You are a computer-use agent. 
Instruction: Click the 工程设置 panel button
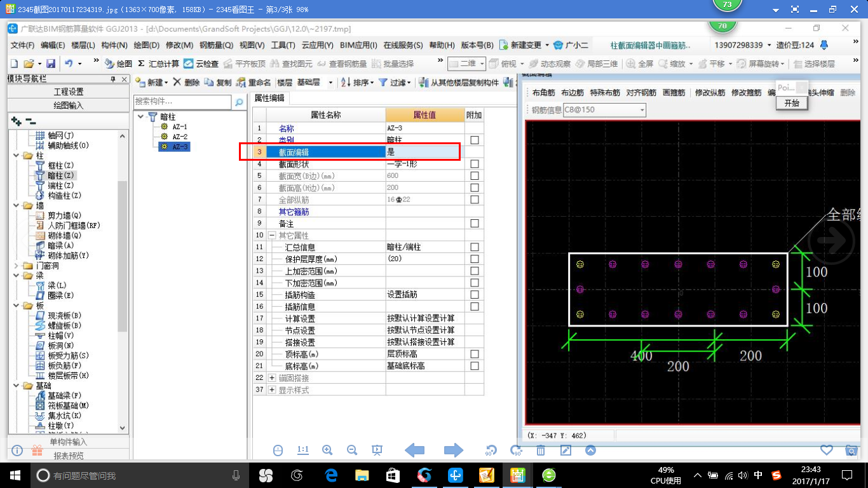pyautogui.click(x=69, y=92)
